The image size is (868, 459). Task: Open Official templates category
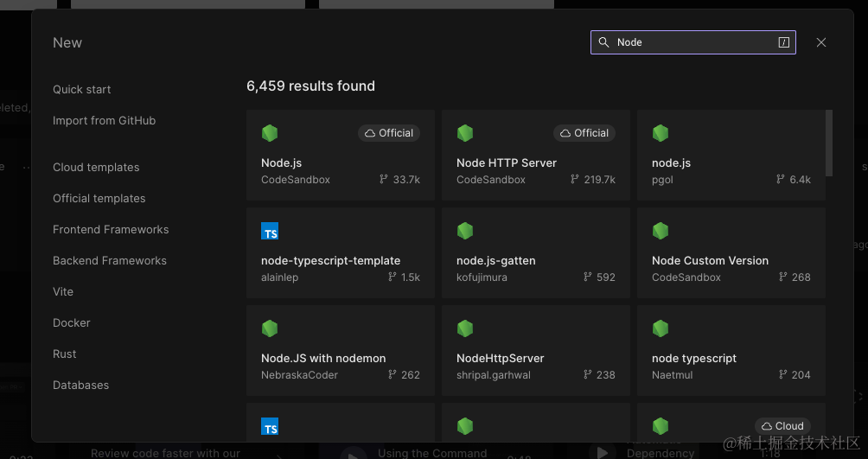point(99,198)
